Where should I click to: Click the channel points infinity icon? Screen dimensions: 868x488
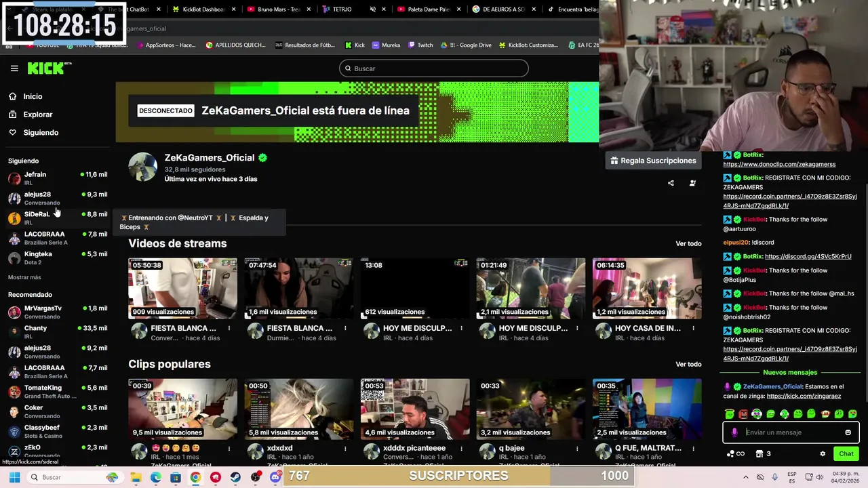coord(735,454)
